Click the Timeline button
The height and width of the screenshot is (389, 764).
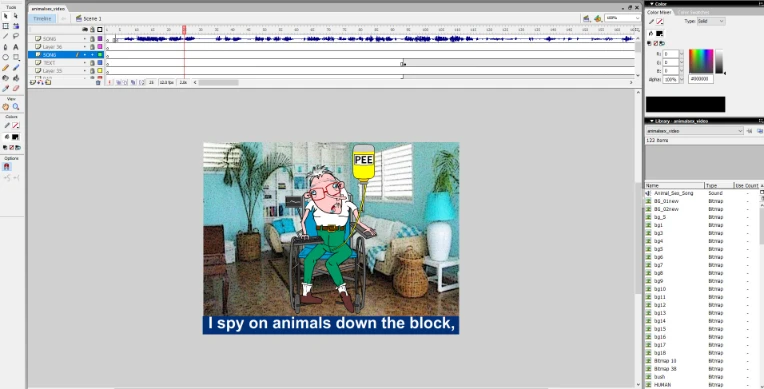[x=42, y=19]
